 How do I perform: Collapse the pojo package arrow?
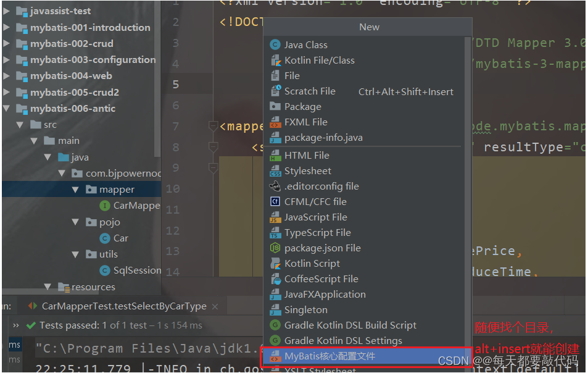[x=75, y=222]
